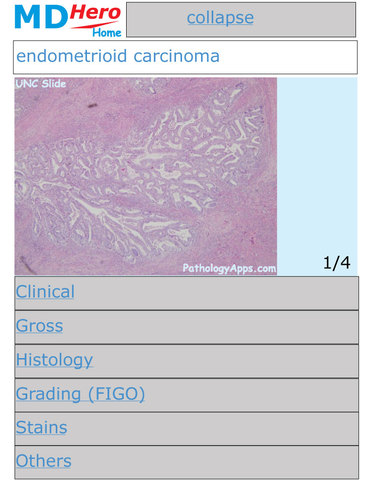This screenshot has width=367, height=480.
Task: Expand the Histology section
Action: point(187,361)
